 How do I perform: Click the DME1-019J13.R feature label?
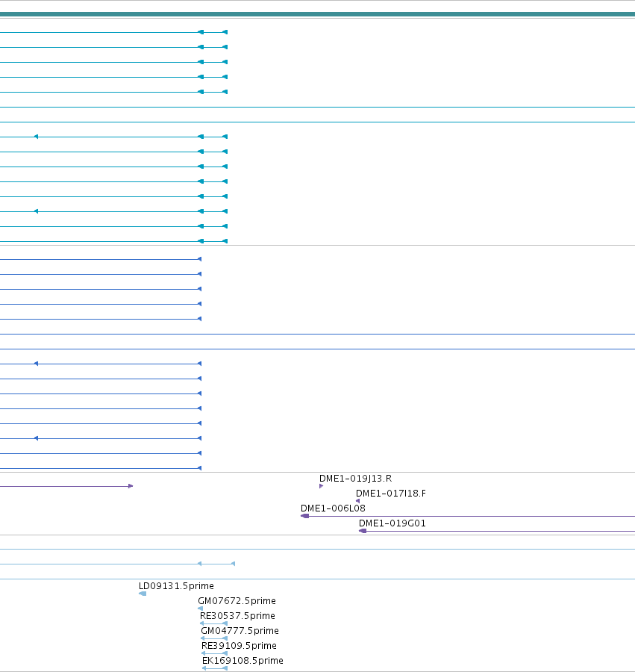355,479
